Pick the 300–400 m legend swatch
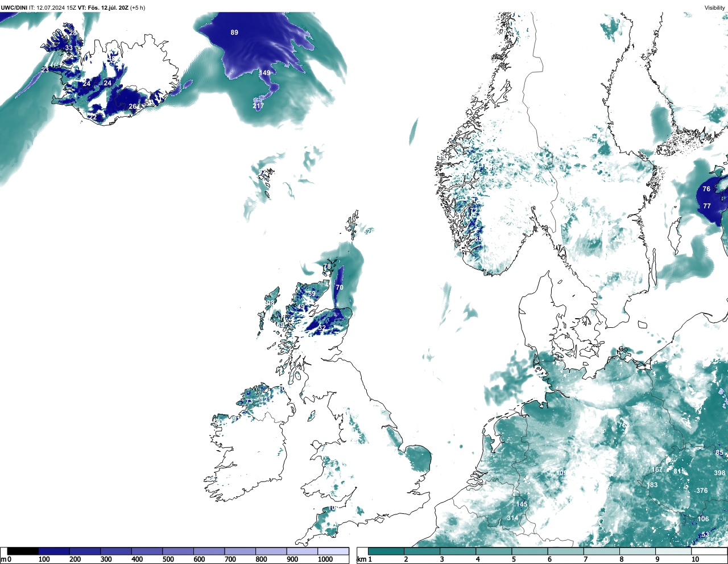The image size is (728, 564). [x=116, y=551]
